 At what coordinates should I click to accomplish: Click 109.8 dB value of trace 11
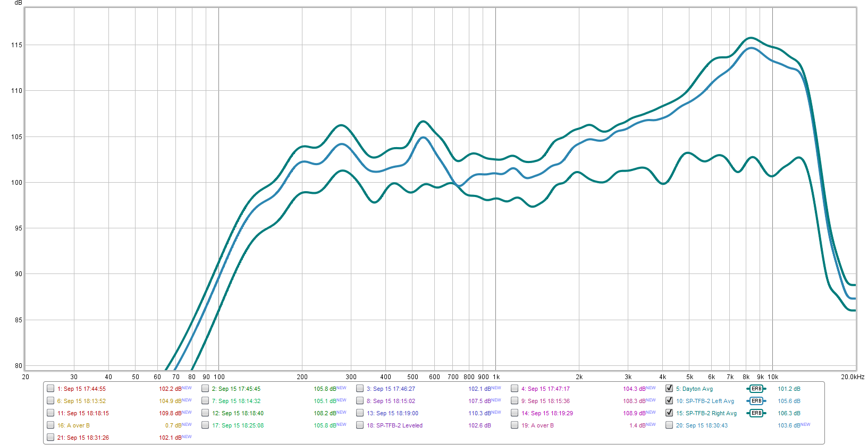tap(170, 414)
